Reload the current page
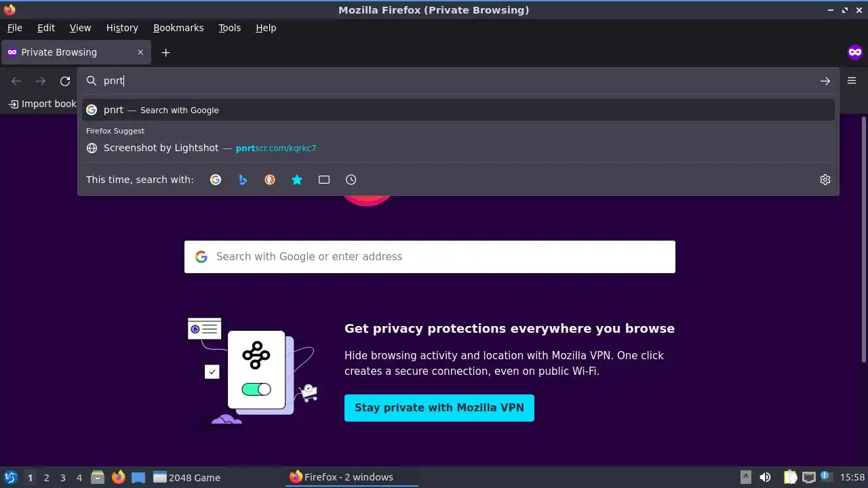This screenshot has width=868, height=488. click(x=65, y=81)
